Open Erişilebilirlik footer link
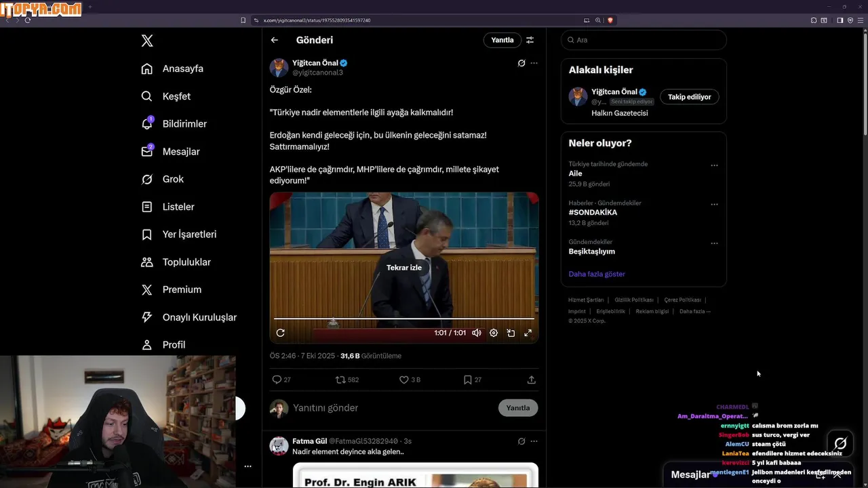The height and width of the screenshot is (488, 868). click(611, 312)
